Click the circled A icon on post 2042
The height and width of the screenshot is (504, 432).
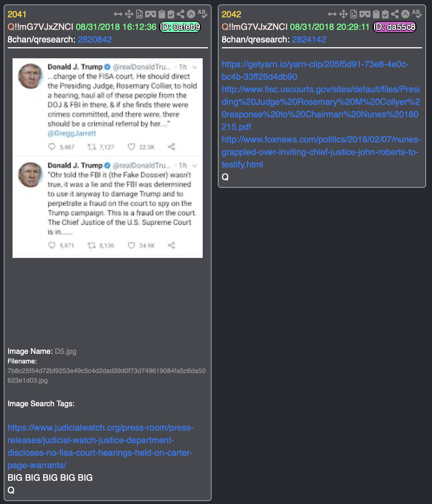(405, 14)
